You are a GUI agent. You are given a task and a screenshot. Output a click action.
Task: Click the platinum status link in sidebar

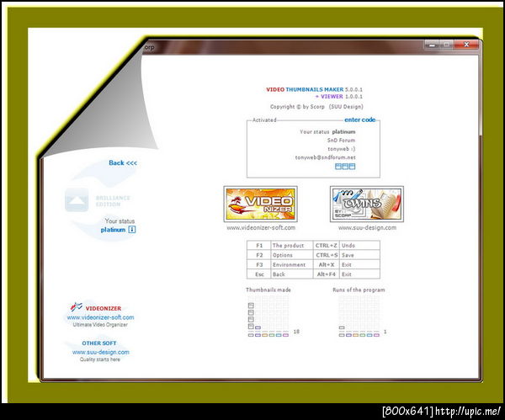[113, 230]
